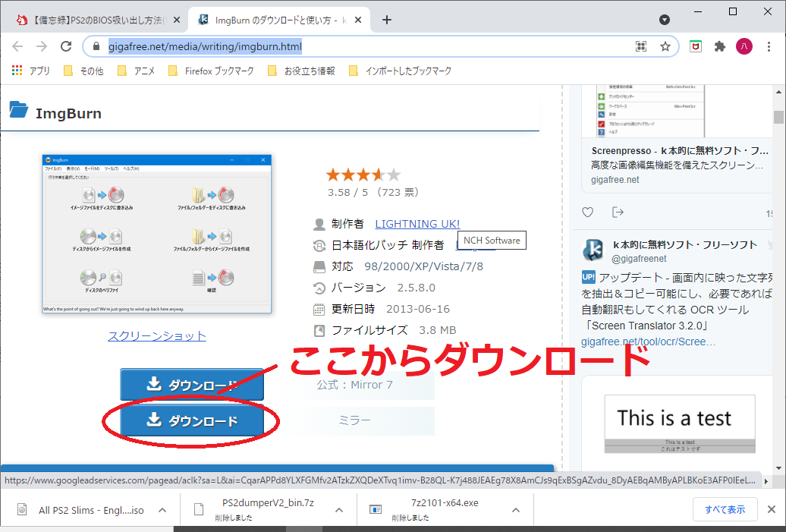Open new tab with plus button
The width and height of the screenshot is (786, 532).
pos(386,20)
